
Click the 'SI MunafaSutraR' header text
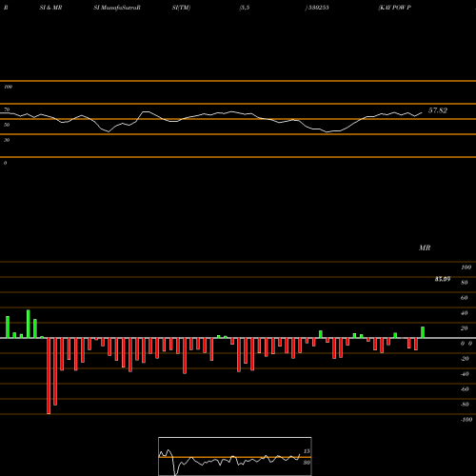pyautogui.click(x=117, y=8)
